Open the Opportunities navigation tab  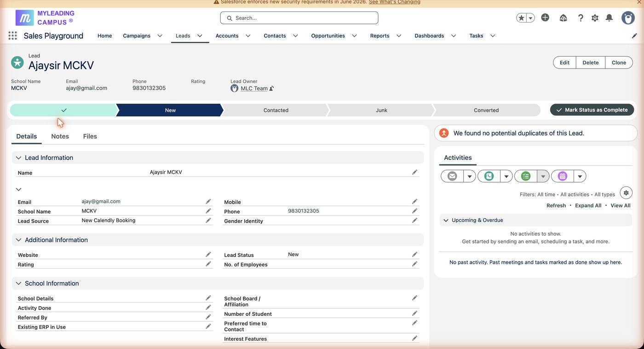point(328,35)
